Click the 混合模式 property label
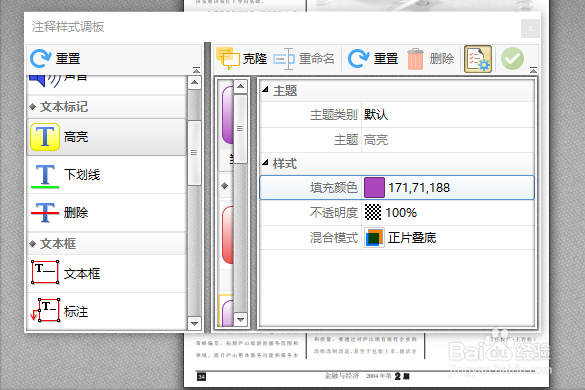Screen dimensions: 585x390 click(334, 238)
